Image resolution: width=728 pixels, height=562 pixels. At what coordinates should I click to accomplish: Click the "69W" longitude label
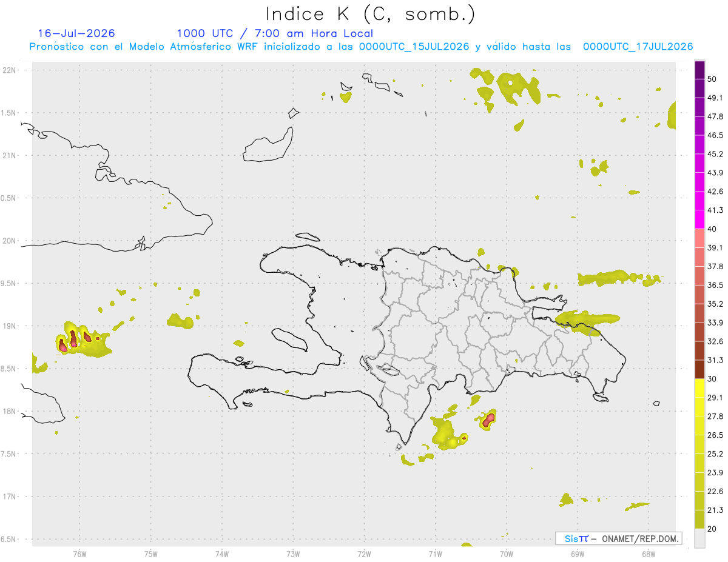tap(577, 554)
